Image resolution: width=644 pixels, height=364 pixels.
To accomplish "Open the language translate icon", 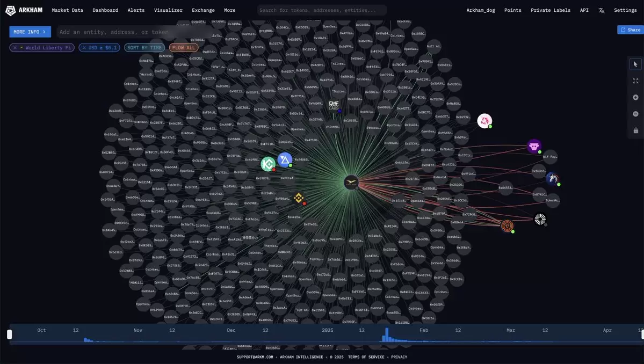I will 601,10.
